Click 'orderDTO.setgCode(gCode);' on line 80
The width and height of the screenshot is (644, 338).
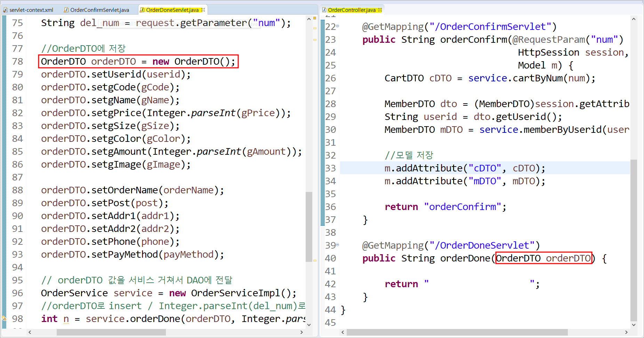point(110,87)
